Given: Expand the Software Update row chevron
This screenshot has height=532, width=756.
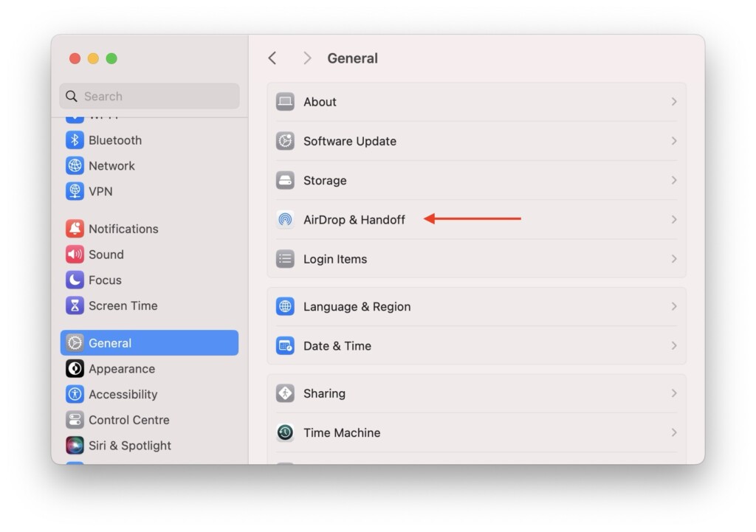Looking at the screenshot, I should [x=674, y=141].
